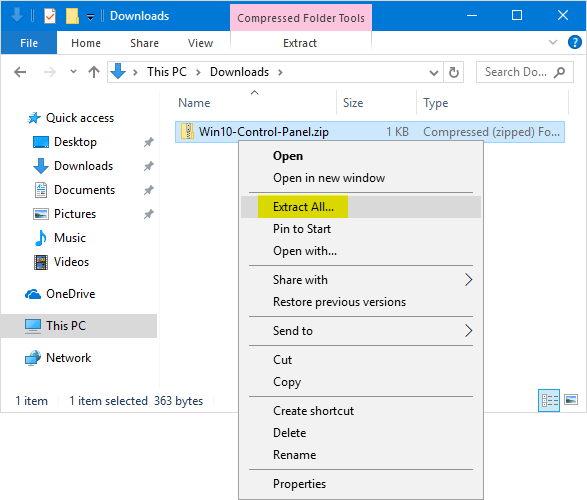Choose Open with... from the context menu
Screen dimensions: 587x500
click(361, 251)
